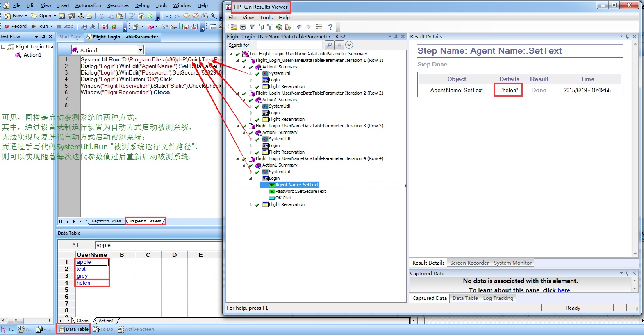Click the Open folder icon in Run Results Viewer

(234, 27)
